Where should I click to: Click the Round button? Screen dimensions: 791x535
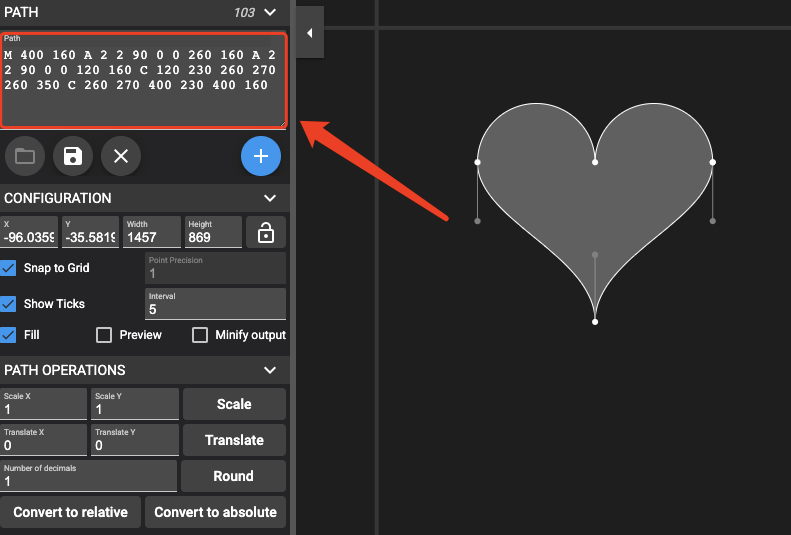coord(233,476)
